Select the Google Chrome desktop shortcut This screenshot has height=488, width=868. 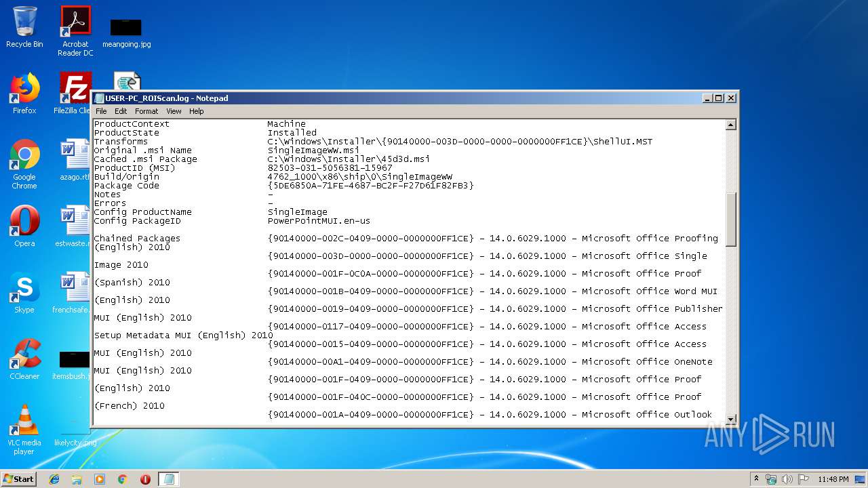click(x=24, y=164)
